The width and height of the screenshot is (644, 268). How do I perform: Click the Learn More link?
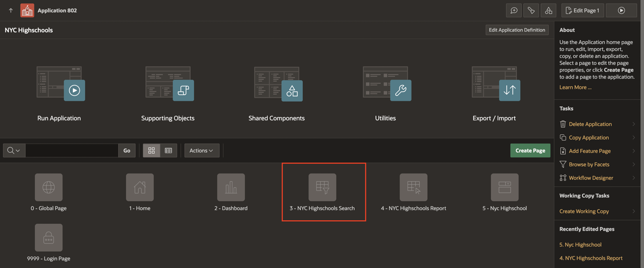point(575,87)
